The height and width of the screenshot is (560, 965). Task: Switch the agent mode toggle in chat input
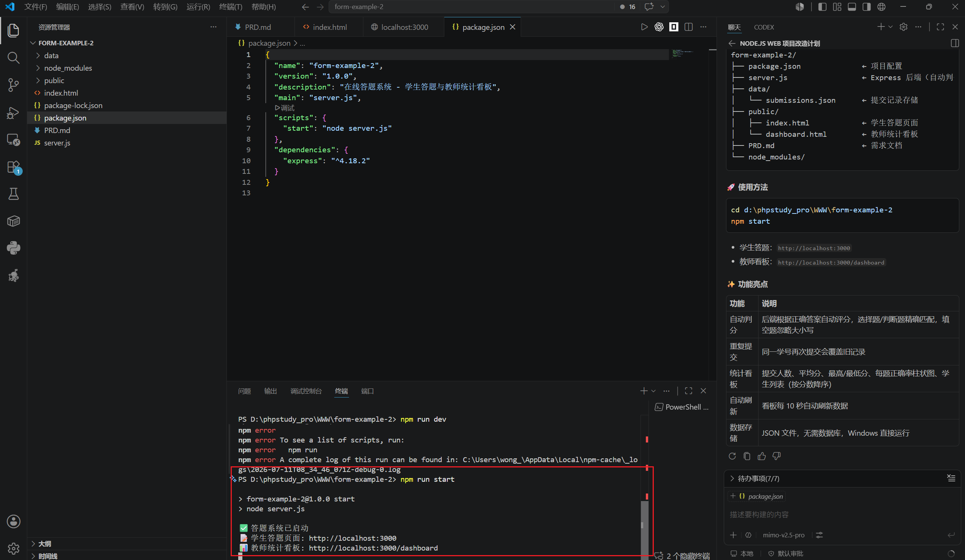tap(748, 535)
